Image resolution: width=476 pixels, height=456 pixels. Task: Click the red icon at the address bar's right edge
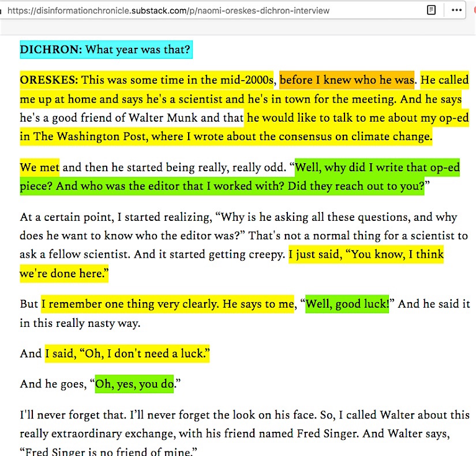tap(474, 10)
